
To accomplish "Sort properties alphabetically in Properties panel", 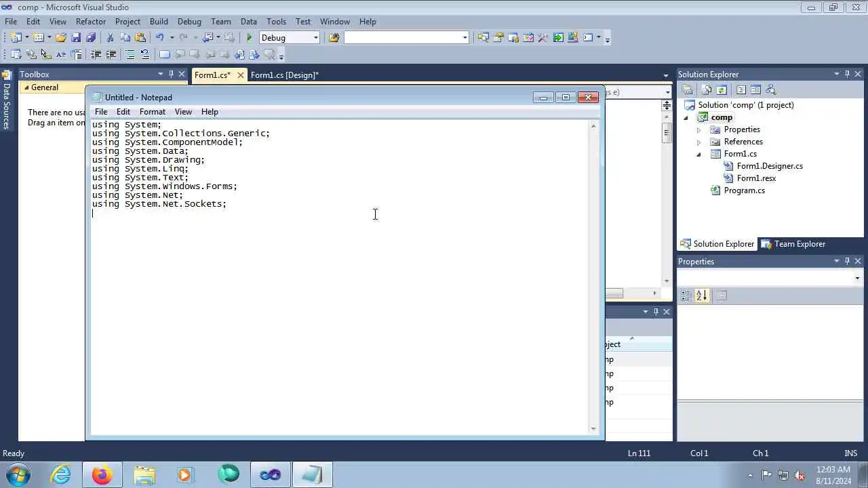I will click(x=702, y=296).
